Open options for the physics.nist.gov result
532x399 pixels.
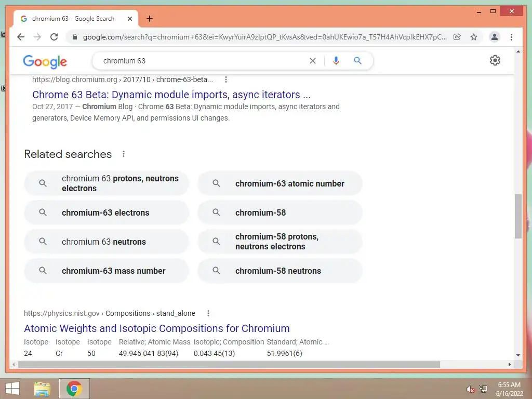click(208, 313)
